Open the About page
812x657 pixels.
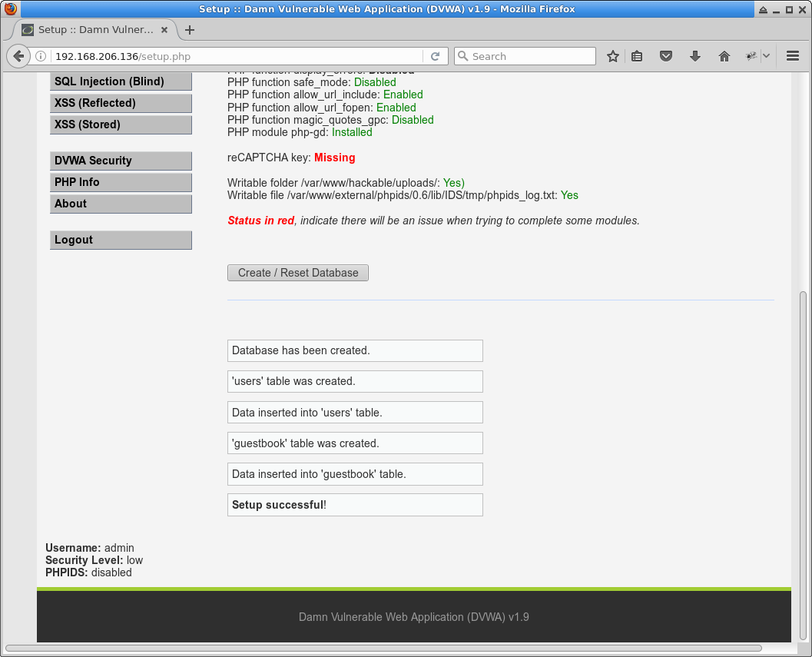point(121,204)
